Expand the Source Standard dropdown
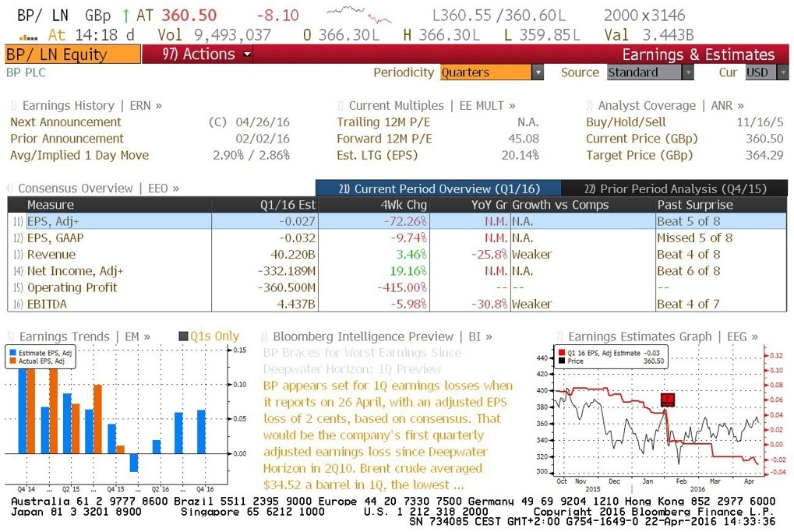794x532 pixels. [687, 72]
